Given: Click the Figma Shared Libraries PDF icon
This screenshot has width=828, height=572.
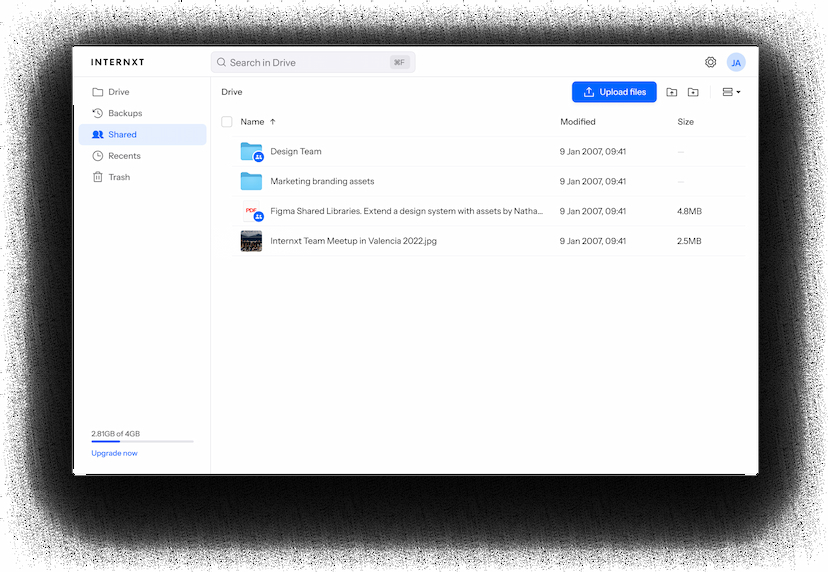Looking at the screenshot, I should (x=251, y=211).
